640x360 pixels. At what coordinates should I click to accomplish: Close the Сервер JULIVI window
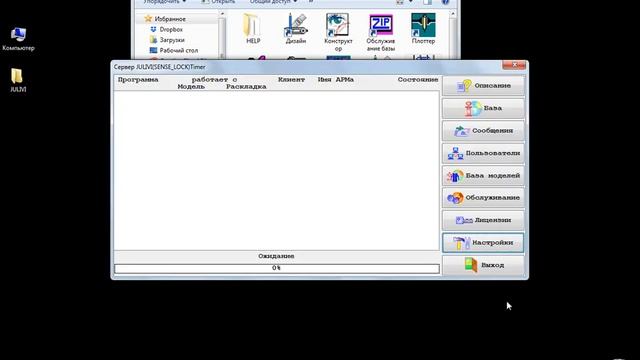click(x=514, y=65)
